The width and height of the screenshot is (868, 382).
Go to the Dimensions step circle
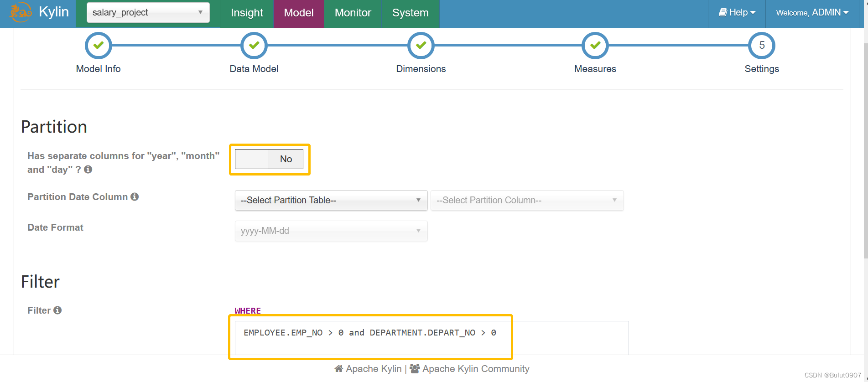click(x=421, y=46)
